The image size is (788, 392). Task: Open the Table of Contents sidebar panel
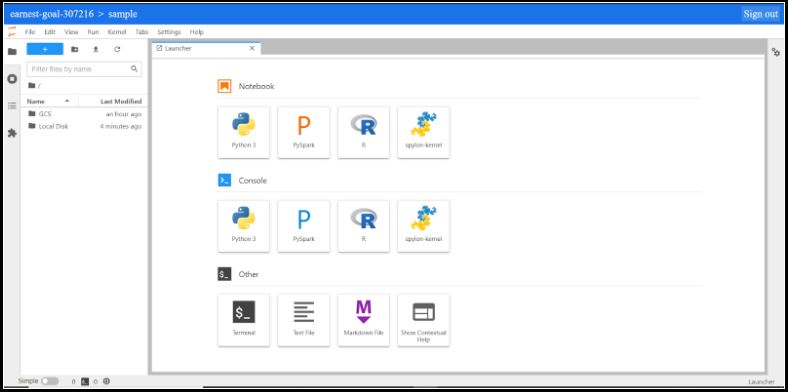point(12,106)
